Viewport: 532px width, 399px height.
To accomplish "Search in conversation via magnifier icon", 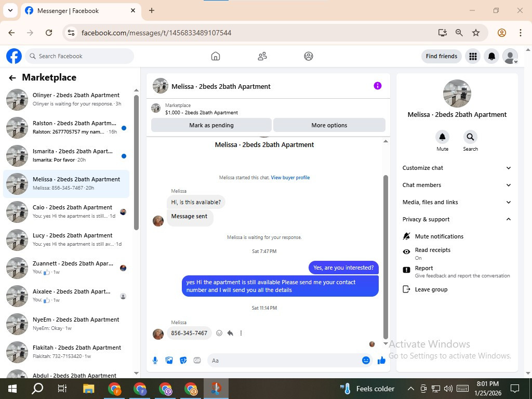I will (470, 137).
